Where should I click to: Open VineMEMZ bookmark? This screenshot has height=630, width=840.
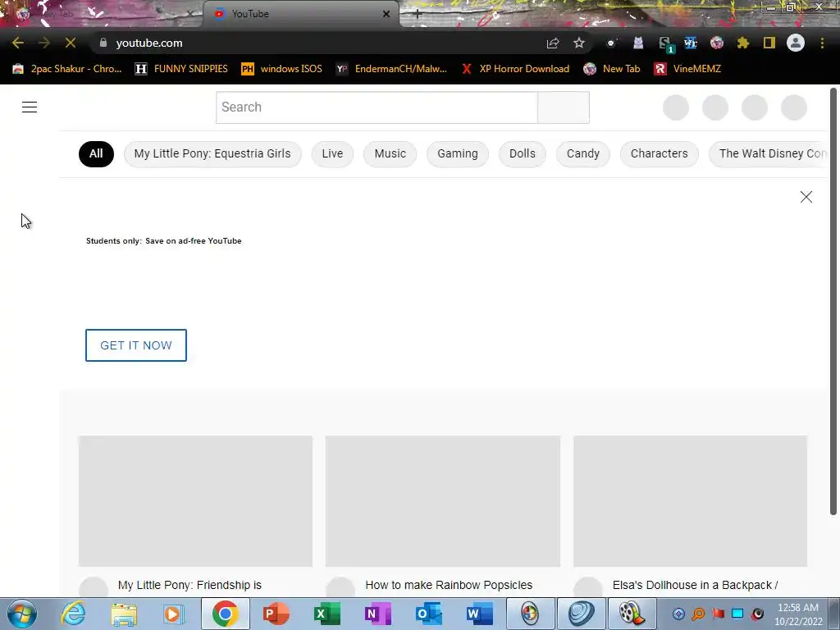click(688, 69)
